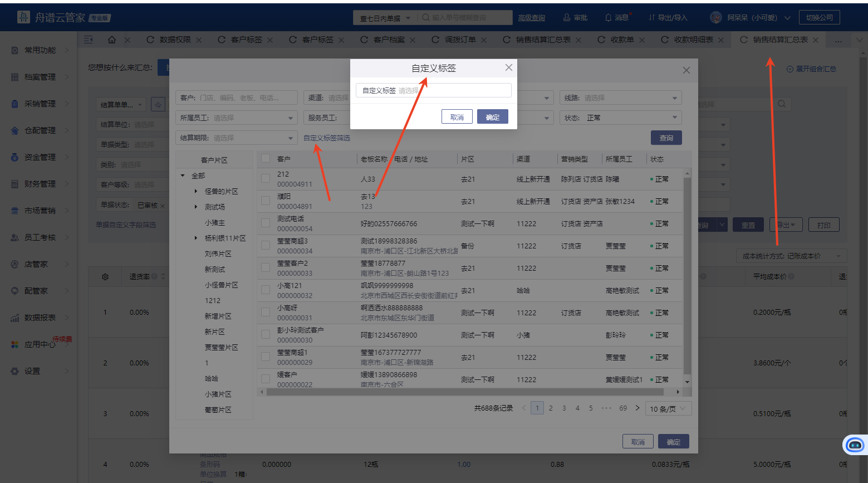Screen dimensions: 868x483
Task: Collapse the sidebar with menu toggle icon
Action: (x=89, y=40)
